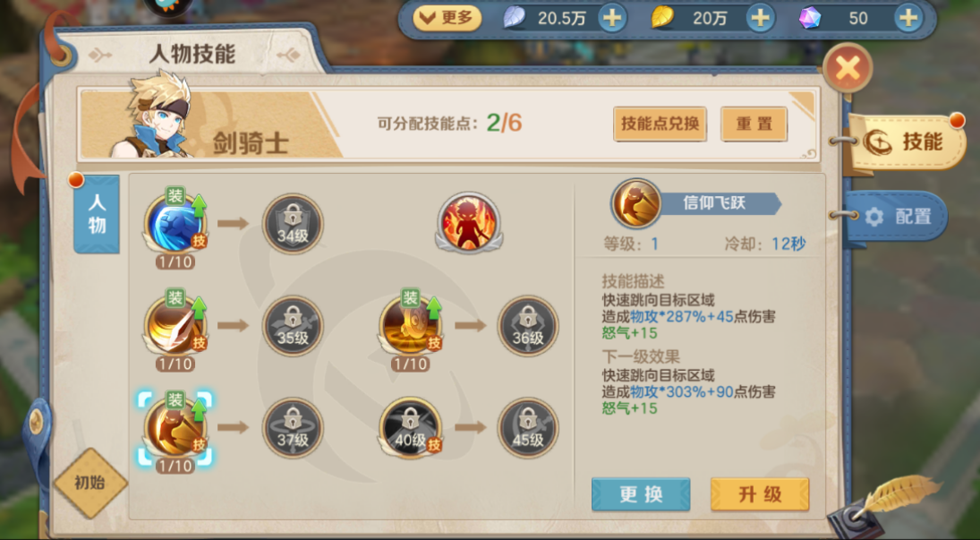
Task: Select the red flaming silhouette passive skill
Action: point(469,222)
